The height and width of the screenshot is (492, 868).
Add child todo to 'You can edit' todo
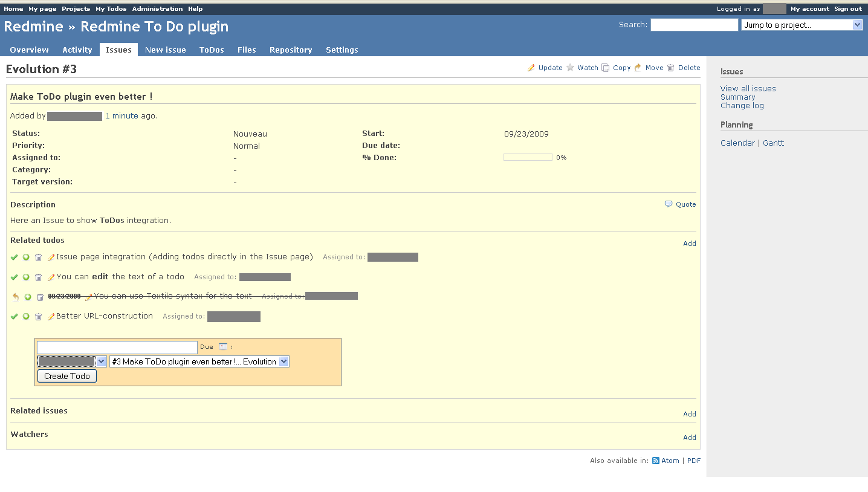pyautogui.click(x=26, y=277)
